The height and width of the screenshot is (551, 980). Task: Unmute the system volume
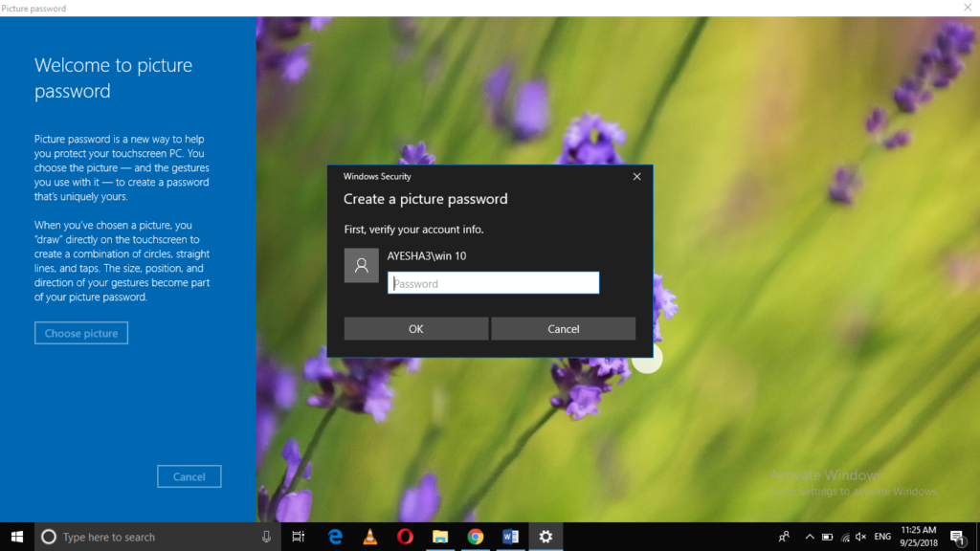click(x=860, y=537)
